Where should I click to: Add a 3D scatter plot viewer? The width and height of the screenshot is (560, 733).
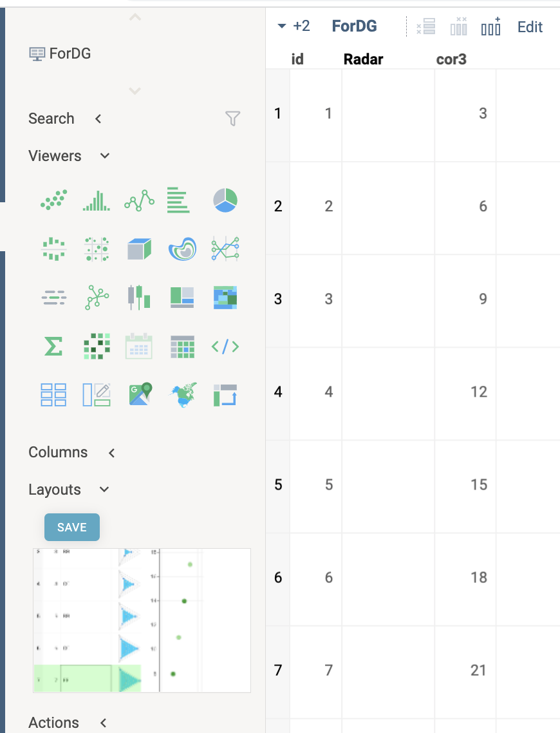pyautogui.click(x=139, y=249)
